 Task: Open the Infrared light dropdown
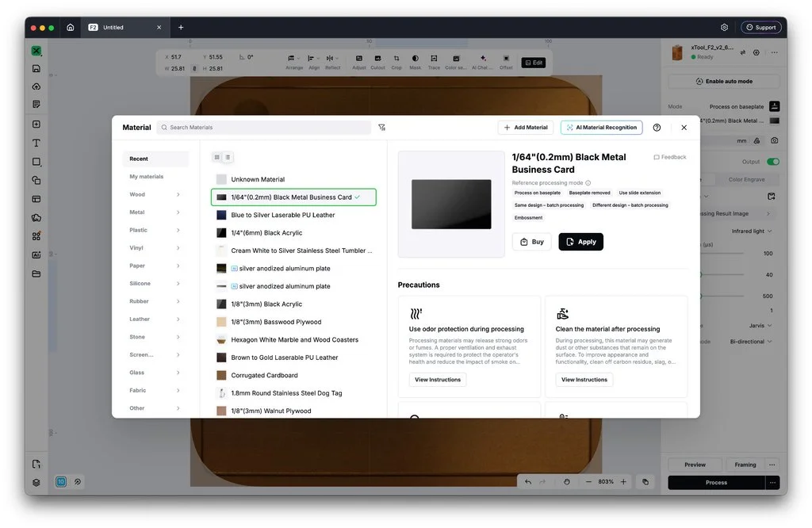(752, 231)
